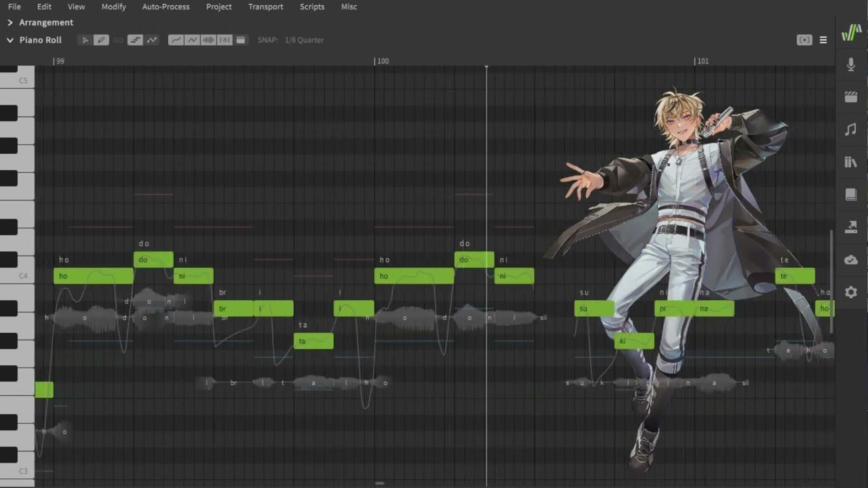Click the playhead marker on the timeline

click(x=486, y=66)
